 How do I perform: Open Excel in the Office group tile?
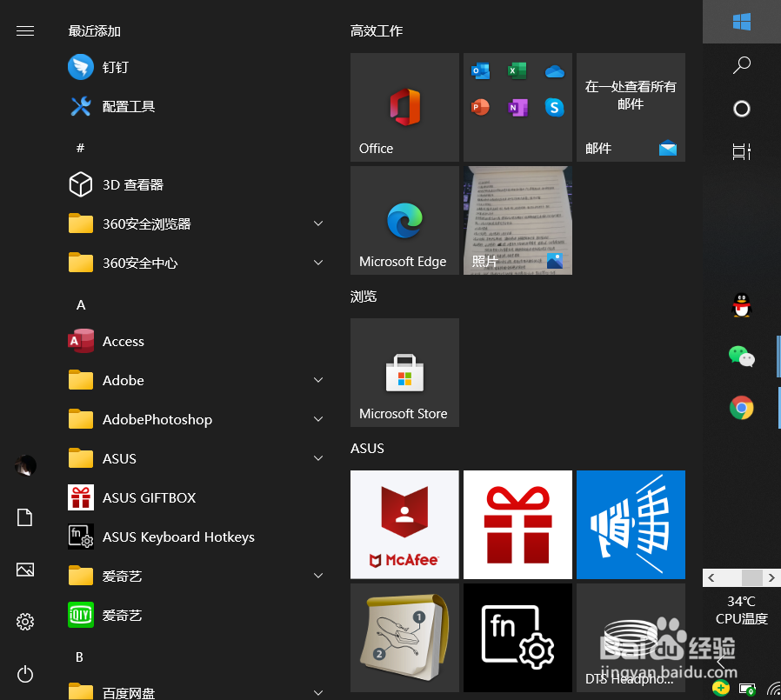pyautogui.click(x=517, y=70)
